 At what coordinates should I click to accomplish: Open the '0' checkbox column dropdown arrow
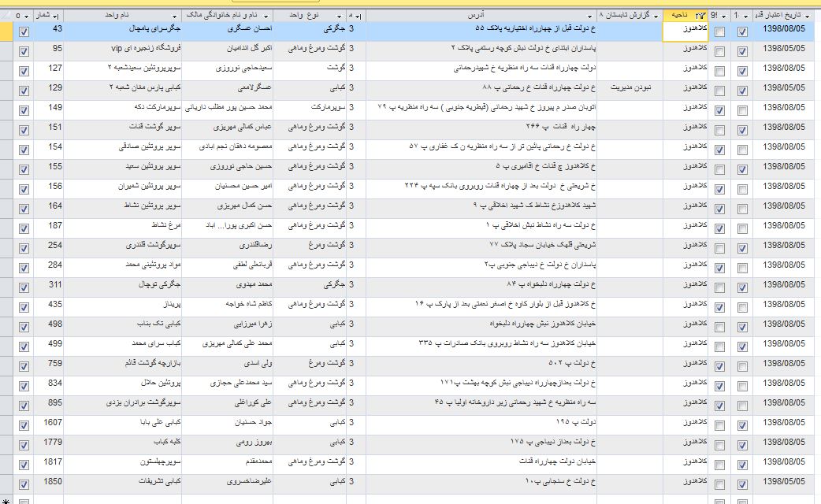[x=27, y=17]
